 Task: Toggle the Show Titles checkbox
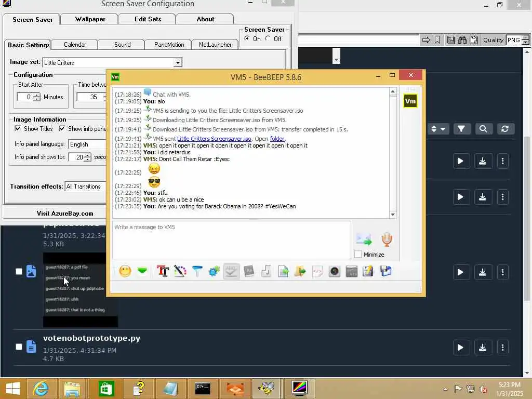pos(18,128)
